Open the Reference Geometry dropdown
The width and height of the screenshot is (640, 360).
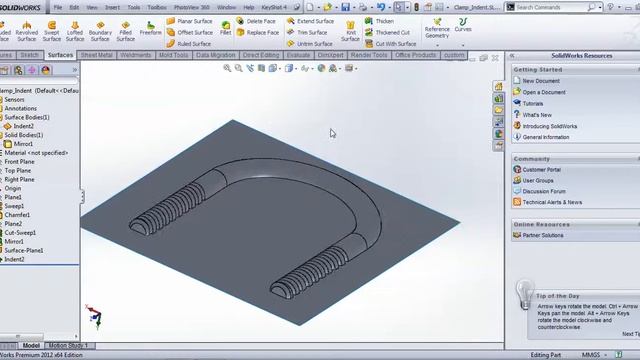coord(437,46)
